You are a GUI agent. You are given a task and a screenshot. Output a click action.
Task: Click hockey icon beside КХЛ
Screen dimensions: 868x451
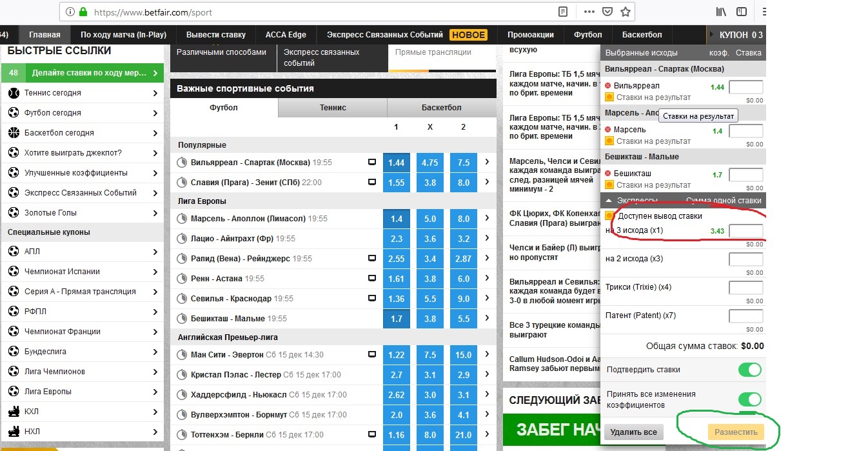tap(14, 411)
